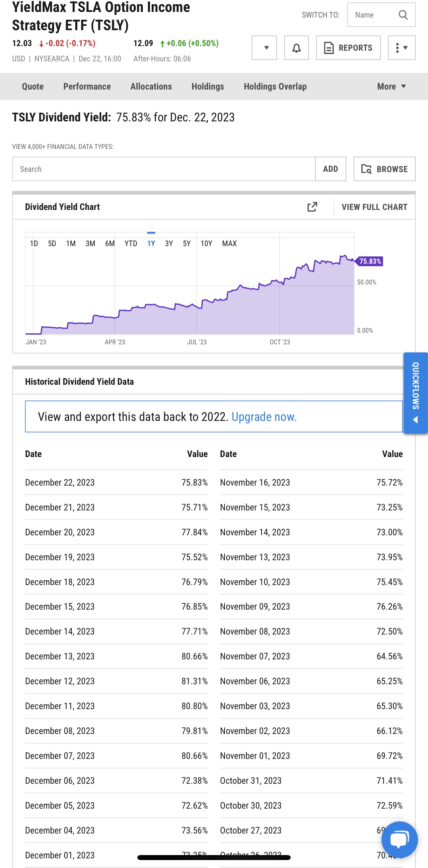Select the 1M chart range
This screenshot has width=428, height=868.
[x=71, y=244]
